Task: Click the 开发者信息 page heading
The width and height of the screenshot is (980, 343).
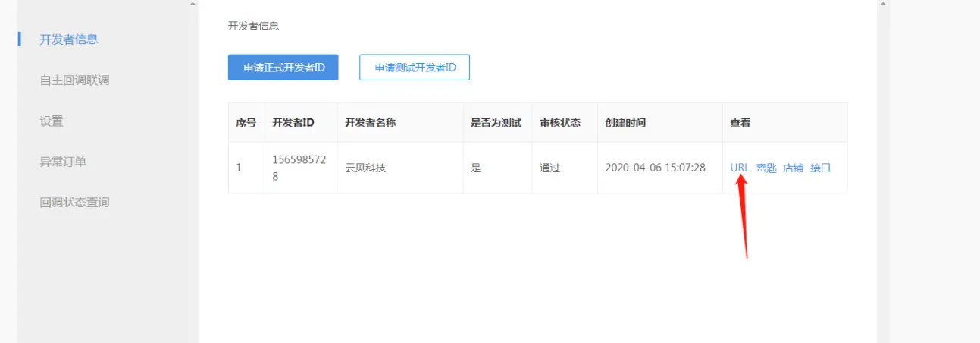Action: pos(253,26)
